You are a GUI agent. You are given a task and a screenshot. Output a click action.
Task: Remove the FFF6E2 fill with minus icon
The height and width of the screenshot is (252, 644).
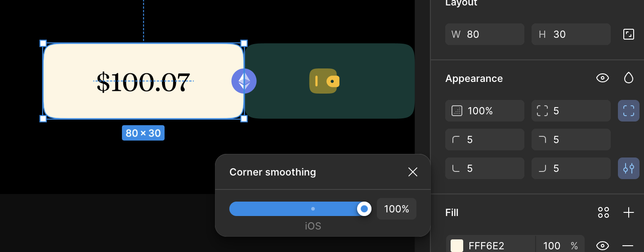pyautogui.click(x=628, y=246)
